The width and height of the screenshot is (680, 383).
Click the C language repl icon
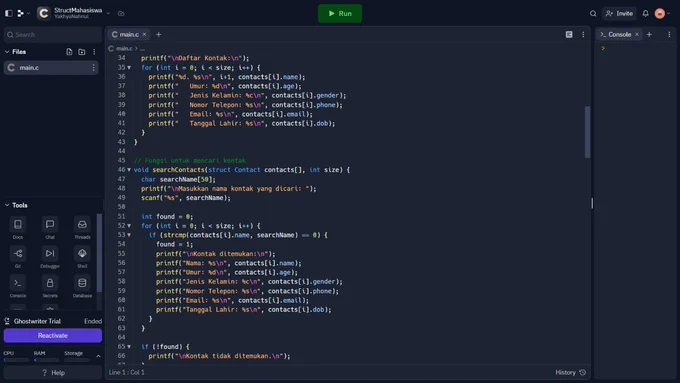[x=43, y=13]
